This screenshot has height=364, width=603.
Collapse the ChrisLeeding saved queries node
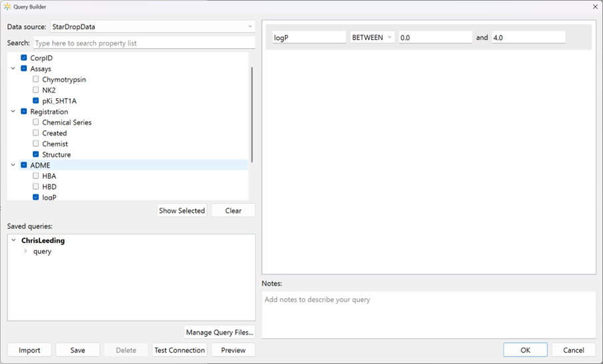click(13, 240)
